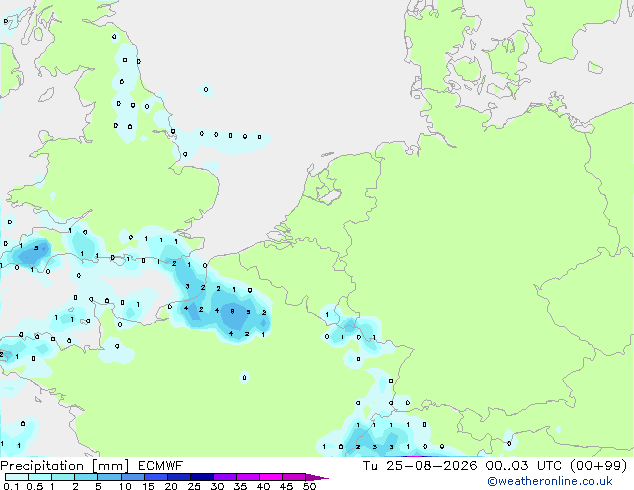Click the '20' legend scale label
This screenshot has height=490, width=634.
pos(171,486)
